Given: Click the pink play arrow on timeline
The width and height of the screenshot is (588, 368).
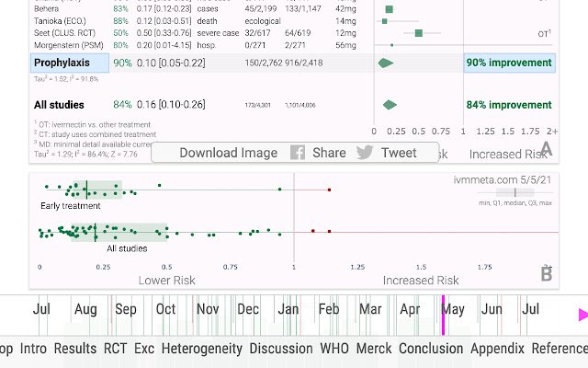Looking at the screenshot, I should (x=583, y=315).
